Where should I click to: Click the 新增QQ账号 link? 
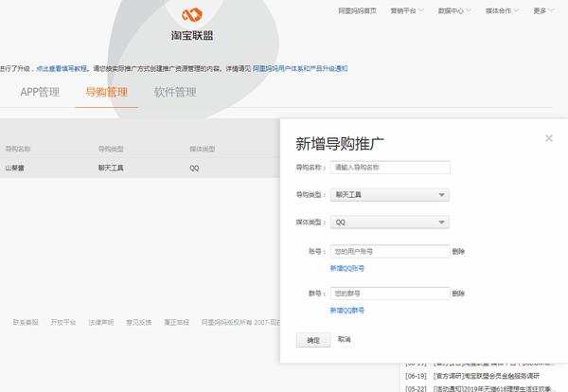(347, 269)
